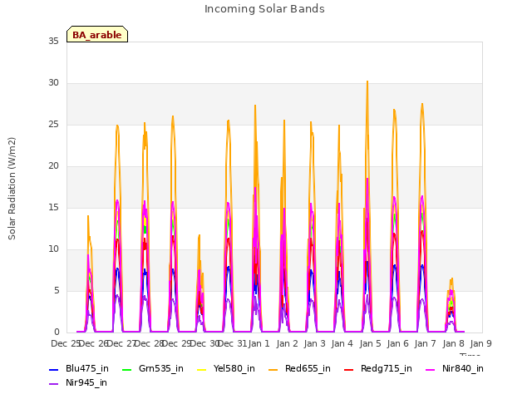Toggle the Nir840_in legend entry
The height and width of the screenshot is (399, 532).
coord(455,369)
